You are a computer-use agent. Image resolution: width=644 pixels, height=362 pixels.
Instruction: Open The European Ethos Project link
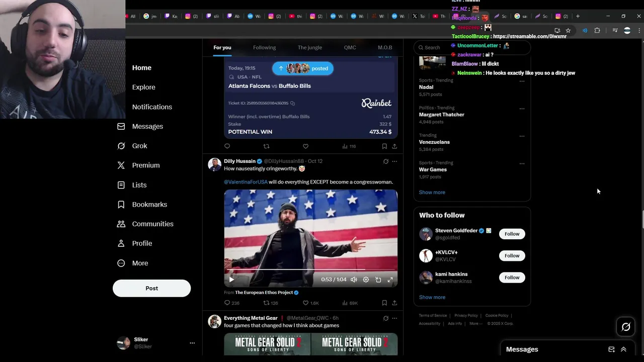click(x=264, y=293)
